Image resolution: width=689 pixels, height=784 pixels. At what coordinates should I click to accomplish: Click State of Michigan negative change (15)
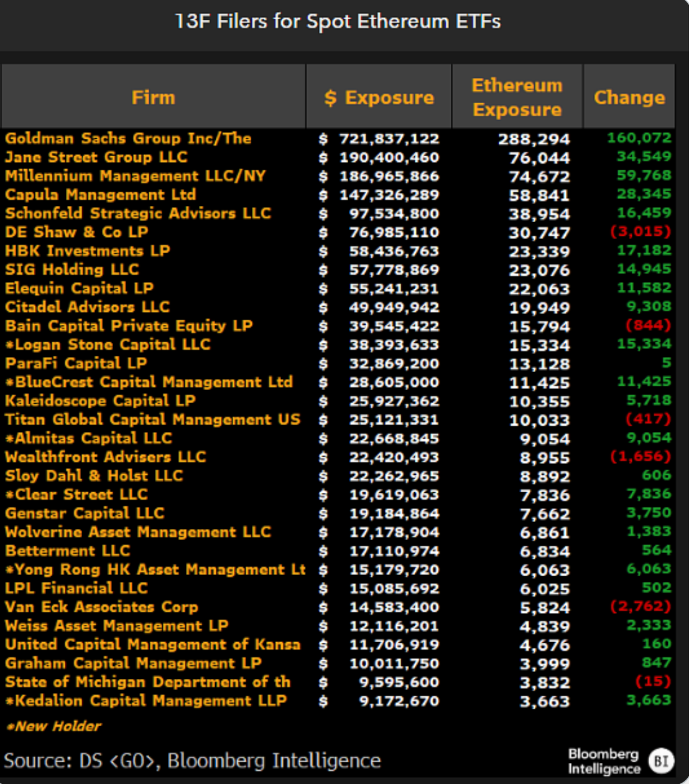pos(654,681)
